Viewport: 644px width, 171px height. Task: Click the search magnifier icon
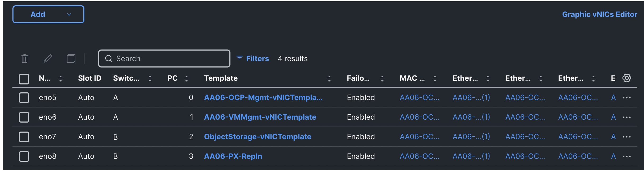(109, 58)
